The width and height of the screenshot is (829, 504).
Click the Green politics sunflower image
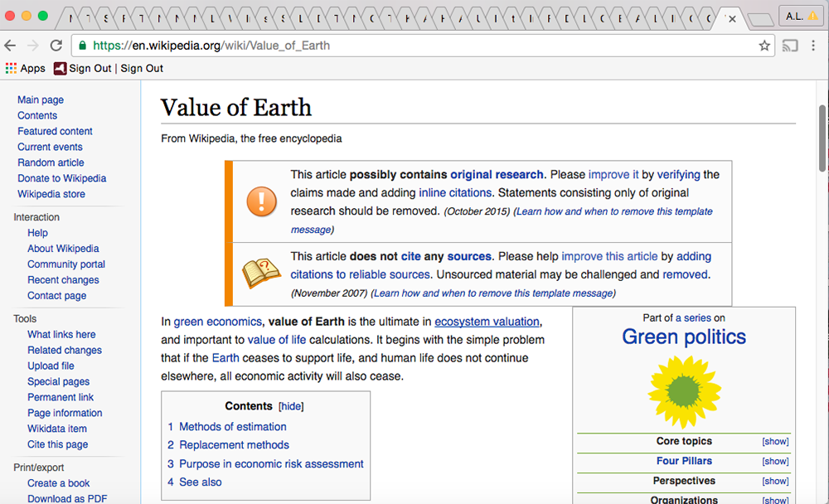coord(684,392)
